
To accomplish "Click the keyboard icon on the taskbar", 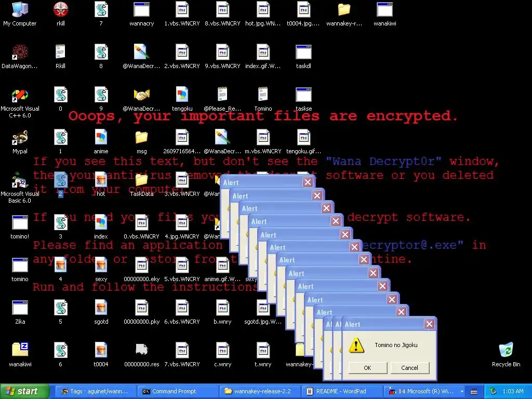I will pos(474,392).
